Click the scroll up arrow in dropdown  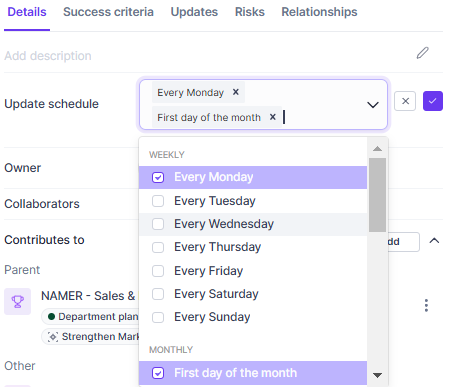click(x=377, y=149)
